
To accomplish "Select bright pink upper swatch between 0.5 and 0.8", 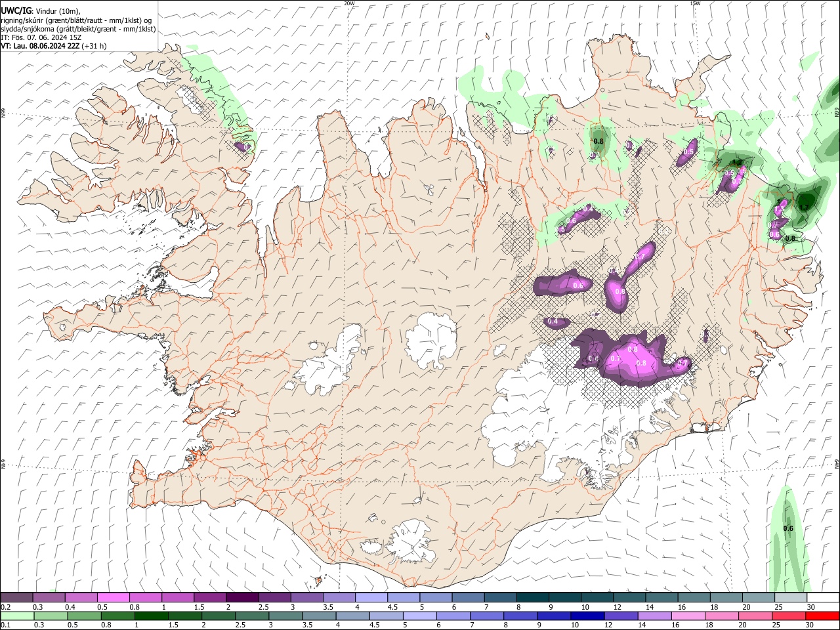I will pyautogui.click(x=114, y=598).
